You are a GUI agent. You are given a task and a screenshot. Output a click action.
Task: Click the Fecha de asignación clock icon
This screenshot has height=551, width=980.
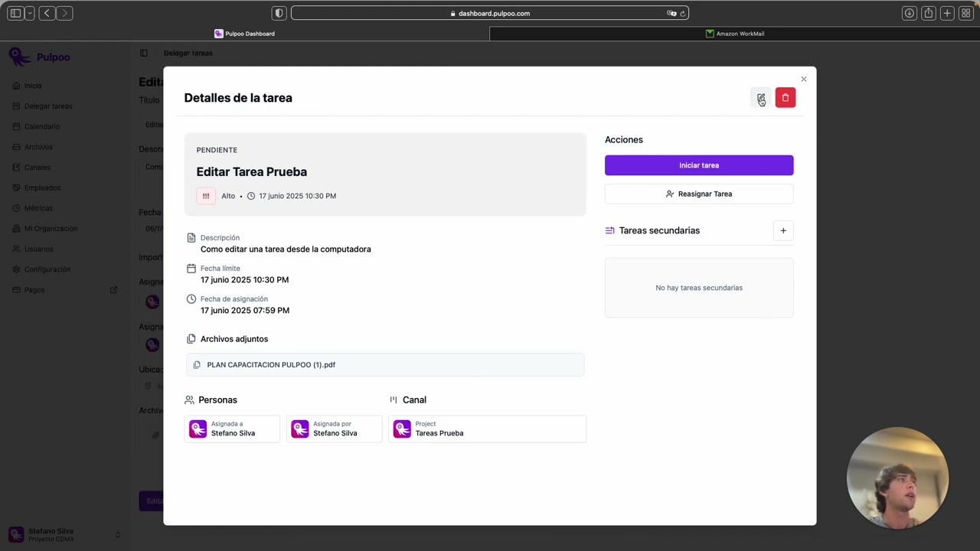[191, 299]
